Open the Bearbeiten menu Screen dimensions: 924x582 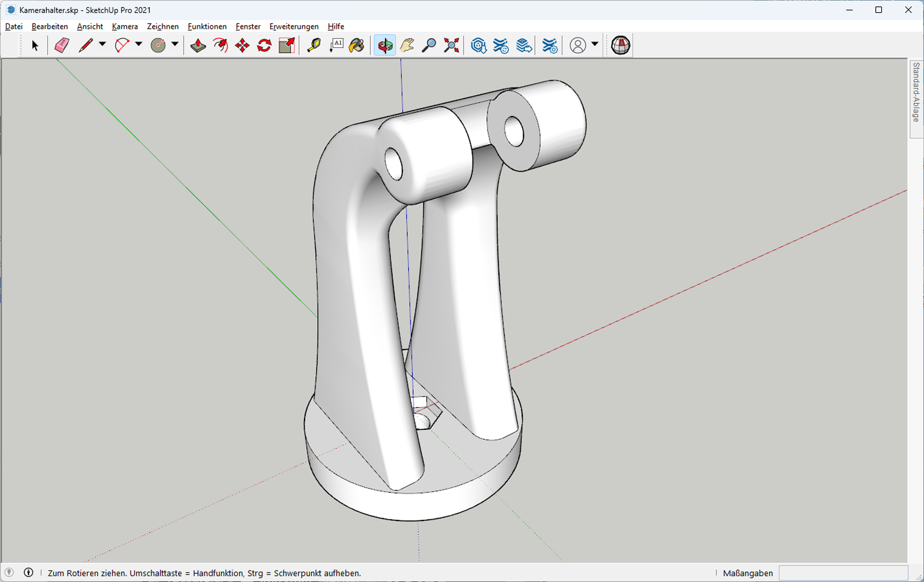tap(50, 26)
